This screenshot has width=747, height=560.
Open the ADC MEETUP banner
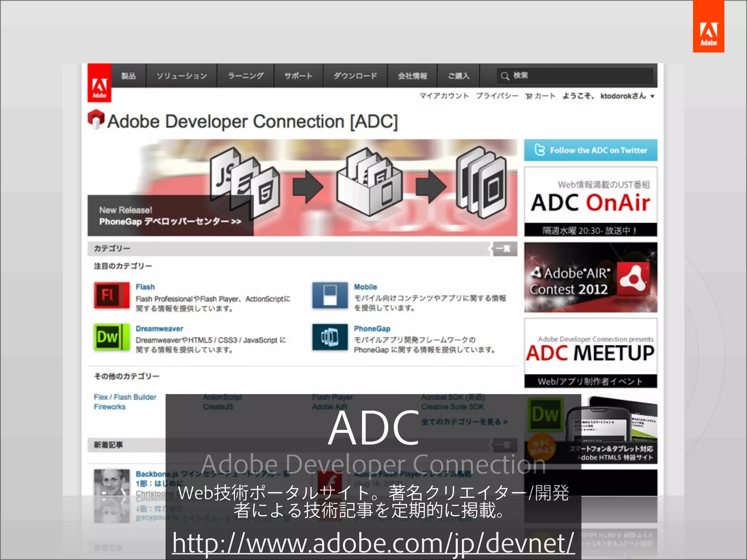pos(591,353)
